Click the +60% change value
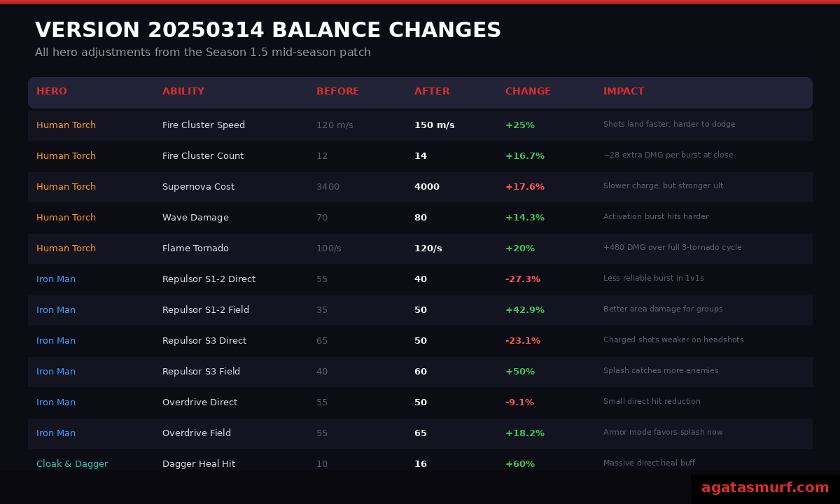 (520, 464)
